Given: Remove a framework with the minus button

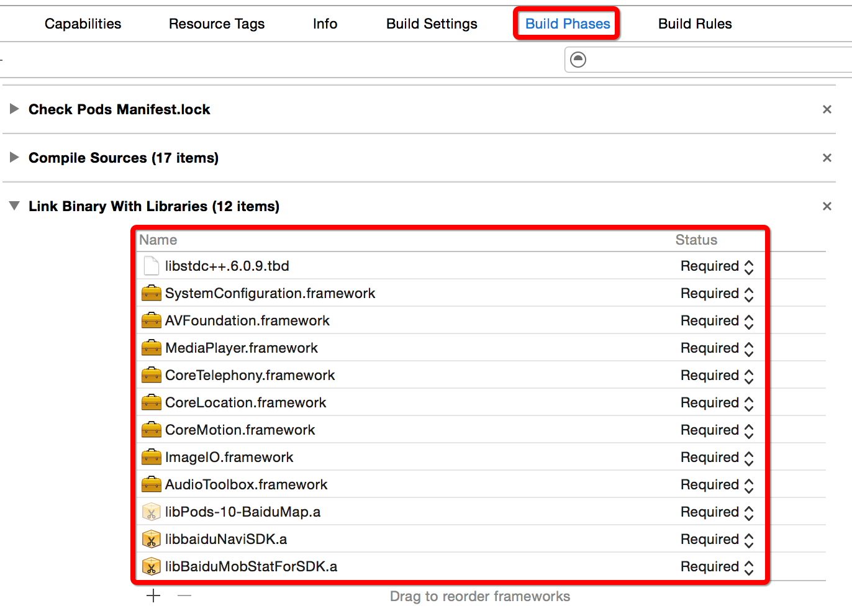Looking at the screenshot, I should [184, 596].
